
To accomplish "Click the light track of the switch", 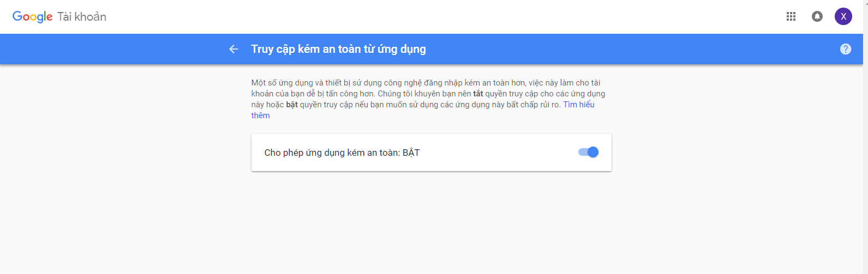I will tap(582, 153).
